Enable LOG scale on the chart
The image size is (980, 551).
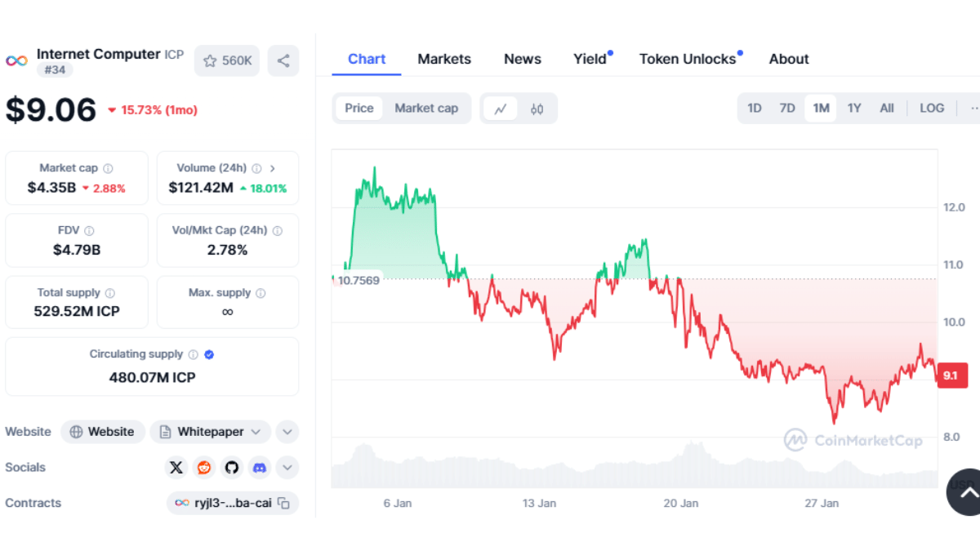tap(932, 108)
